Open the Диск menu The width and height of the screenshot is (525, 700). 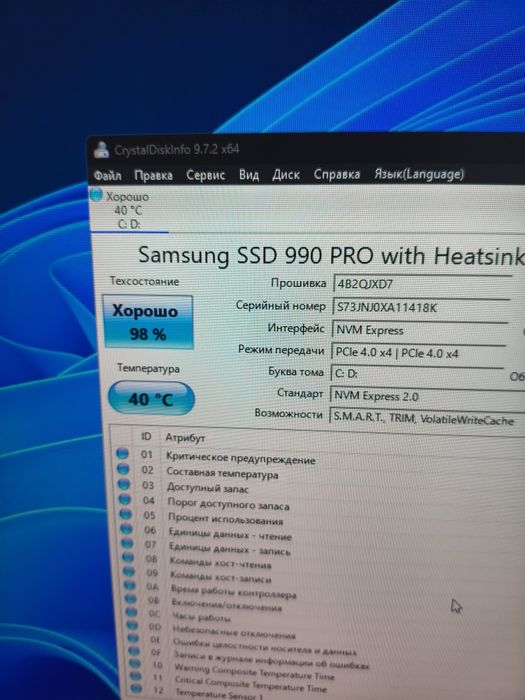pyautogui.click(x=286, y=175)
